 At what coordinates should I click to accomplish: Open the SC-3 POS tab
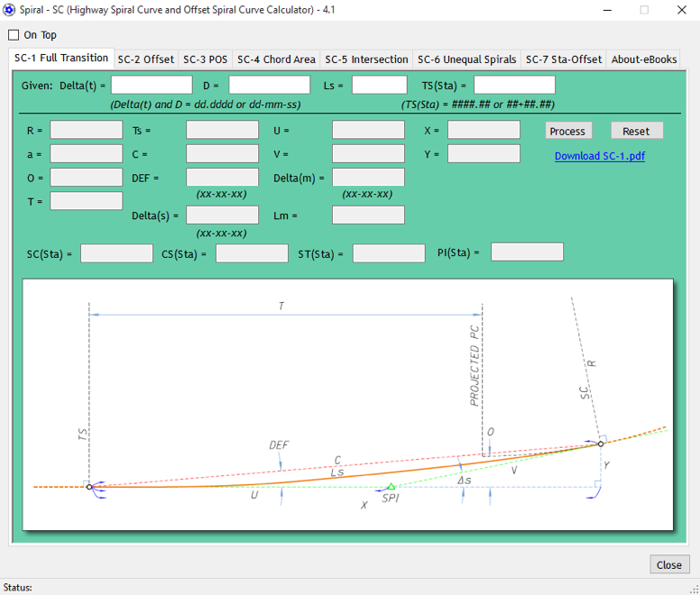click(x=205, y=59)
